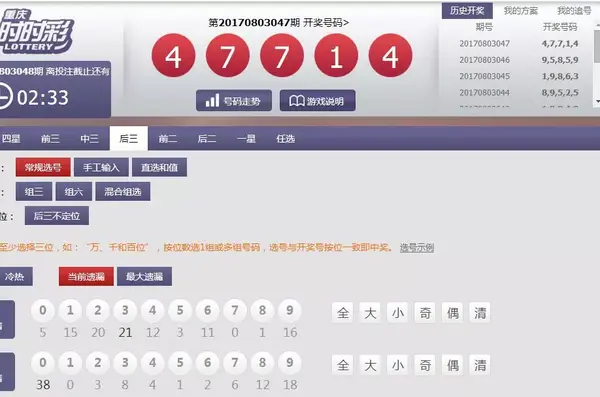The width and height of the screenshot is (600, 397).
Task: Click 大 in the second number row
Action: tap(370, 365)
